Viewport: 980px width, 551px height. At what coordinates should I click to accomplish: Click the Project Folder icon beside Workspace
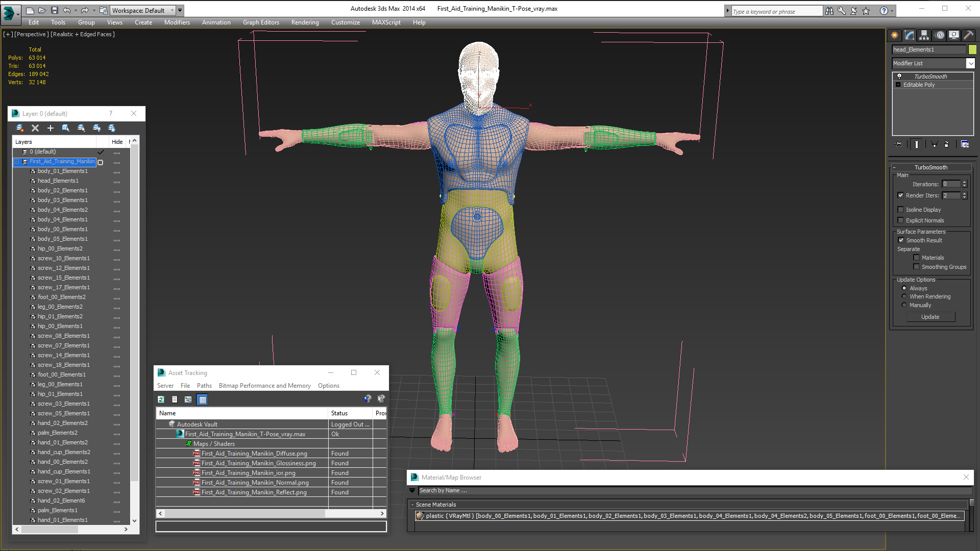click(104, 10)
